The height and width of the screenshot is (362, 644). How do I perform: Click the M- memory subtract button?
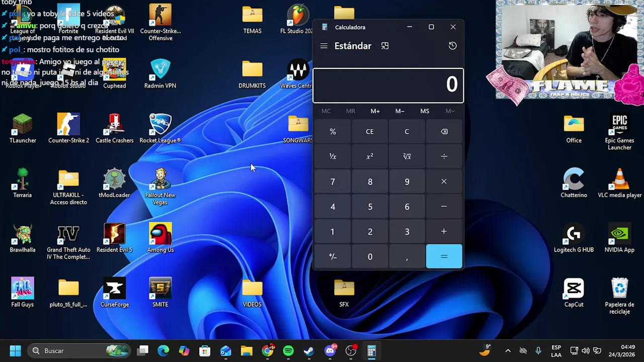click(x=399, y=111)
